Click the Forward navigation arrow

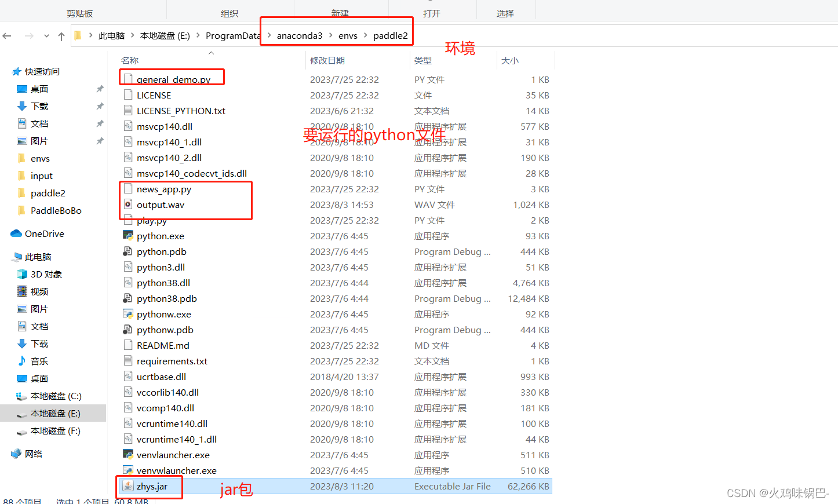click(29, 36)
